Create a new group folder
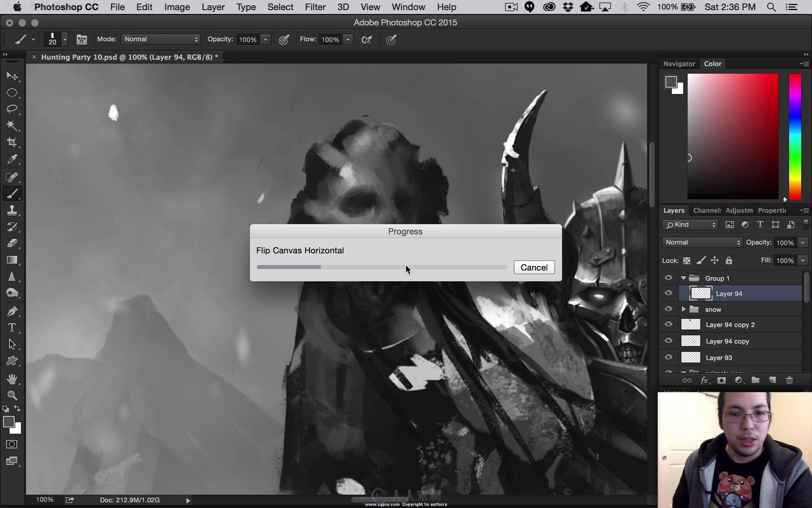 tap(755, 380)
